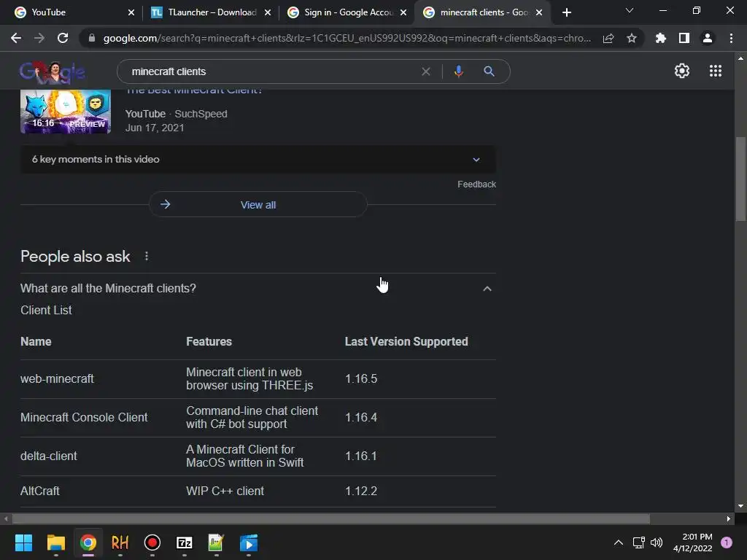Open the Chrome three-dot menu

pyautogui.click(x=731, y=38)
